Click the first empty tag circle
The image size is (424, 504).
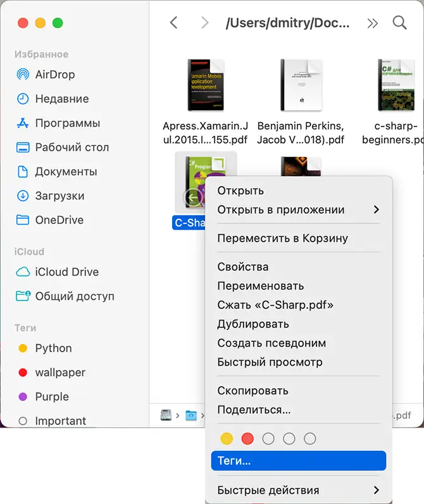pos(268,438)
